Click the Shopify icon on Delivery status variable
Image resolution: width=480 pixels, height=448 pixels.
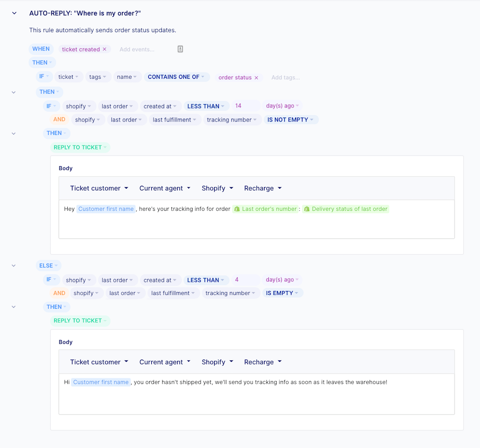307,209
